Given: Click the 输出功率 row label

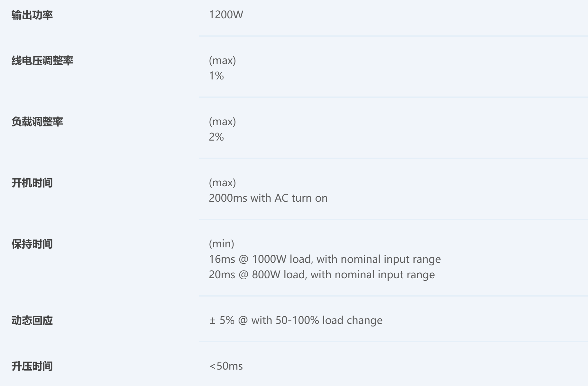Looking at the screenshot, I should click(32, 15).
